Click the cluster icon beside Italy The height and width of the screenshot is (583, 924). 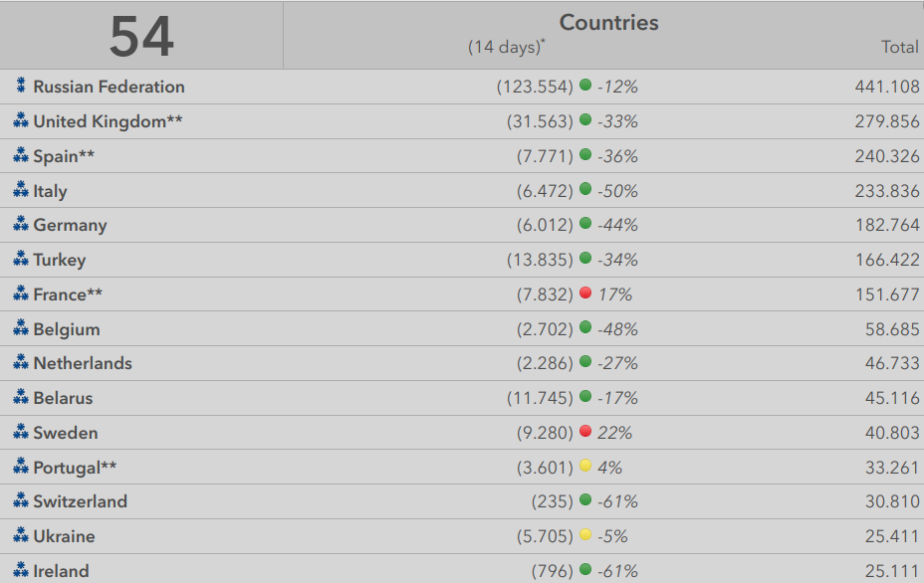click(x=20, y=190)
